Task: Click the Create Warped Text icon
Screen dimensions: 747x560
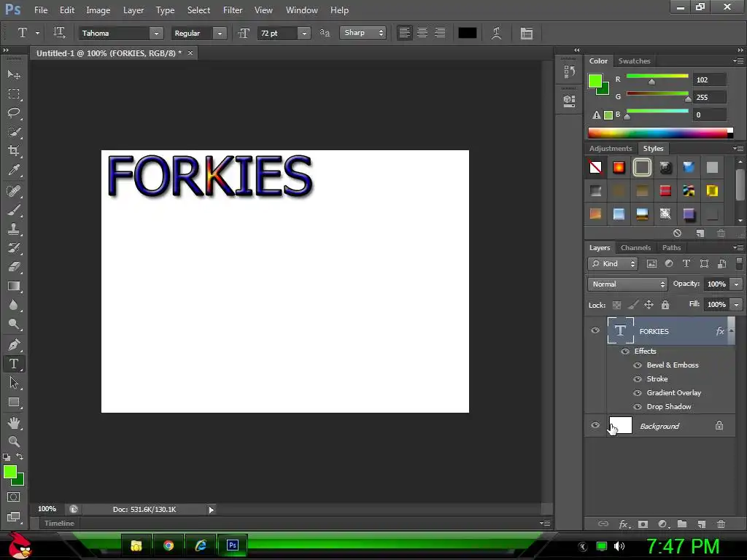Action: 496,33
